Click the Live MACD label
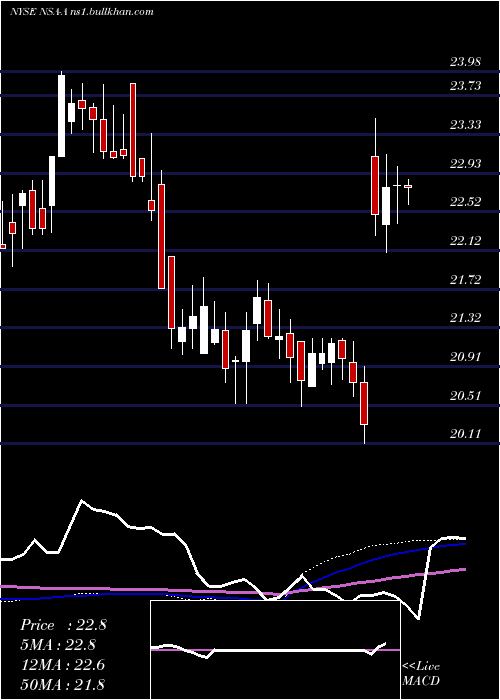500x700 pixels. click(421, 673)
